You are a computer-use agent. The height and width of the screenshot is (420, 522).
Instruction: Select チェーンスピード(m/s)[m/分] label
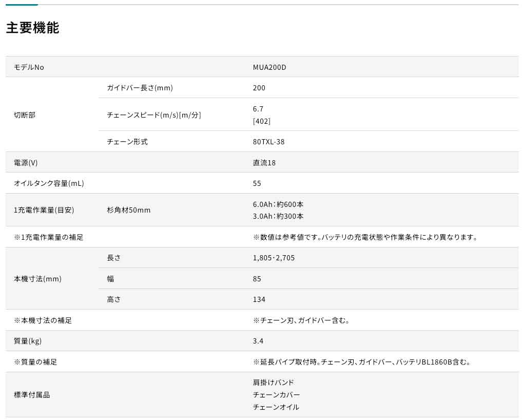tap(154, 115)
